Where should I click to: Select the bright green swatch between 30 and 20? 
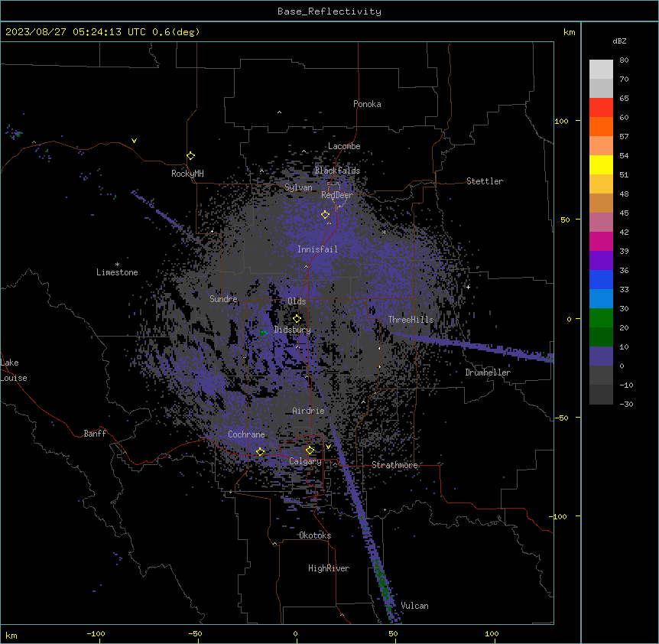(x=601, y=318)
